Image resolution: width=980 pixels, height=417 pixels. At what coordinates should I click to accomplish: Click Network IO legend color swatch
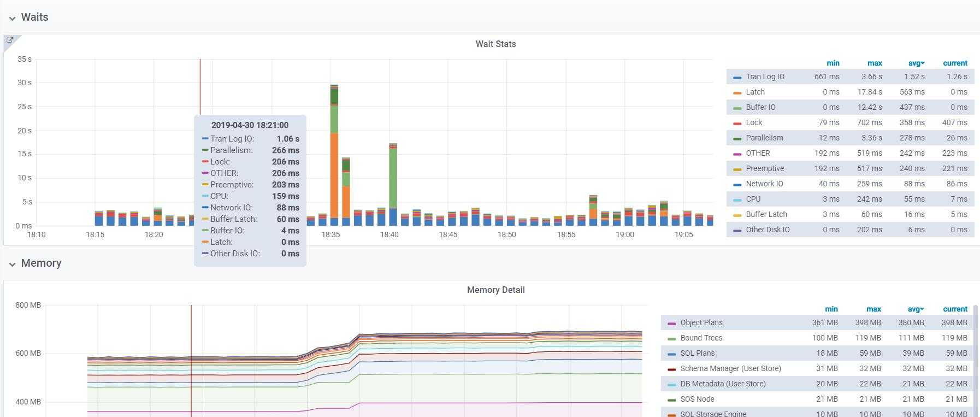coord(737,185)
